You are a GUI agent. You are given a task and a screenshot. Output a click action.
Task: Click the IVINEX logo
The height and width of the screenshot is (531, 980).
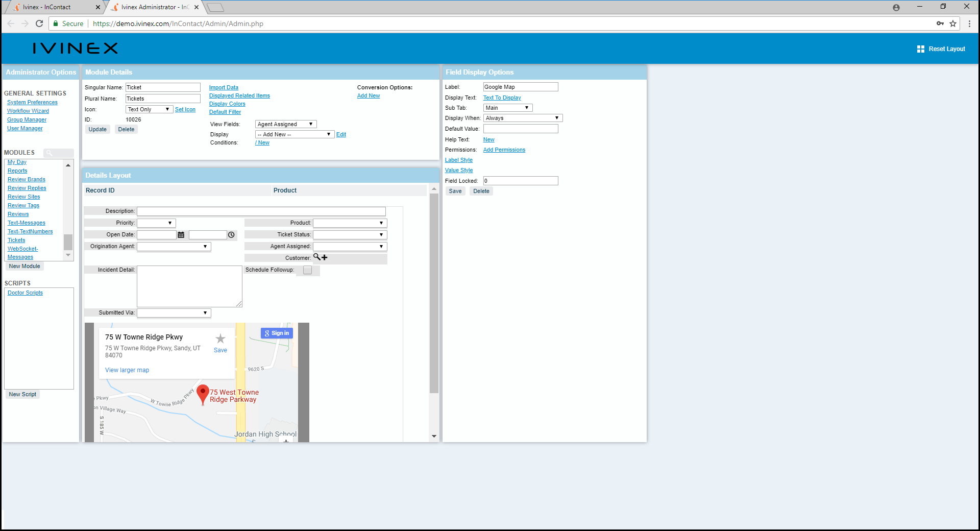click(x=76, y=49)
